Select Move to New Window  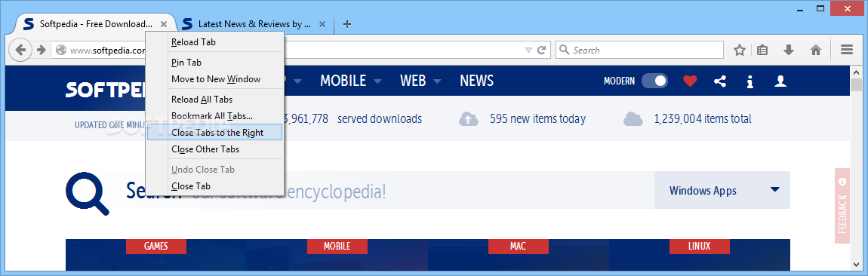click(x=215, y=79)
